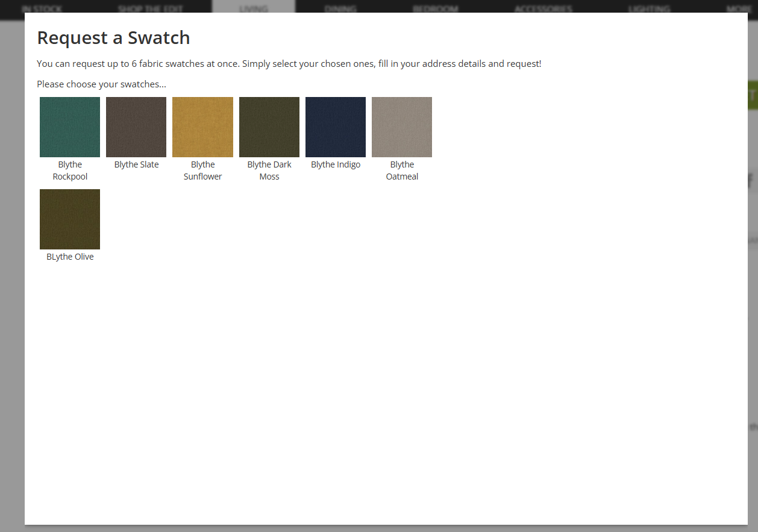The width and height of the screenshot is (758, 532).
Task: Click the 'BLythe Olive' text label
Action: 70,257
